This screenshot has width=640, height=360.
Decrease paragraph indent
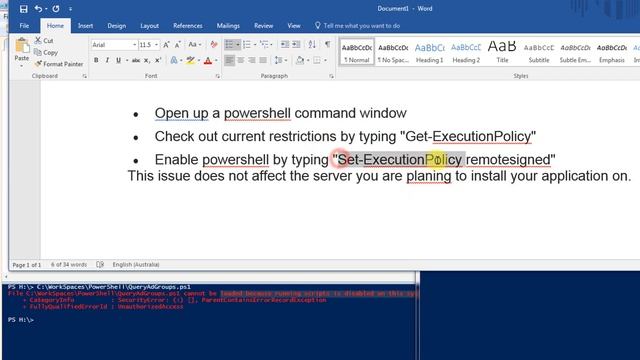285,44
